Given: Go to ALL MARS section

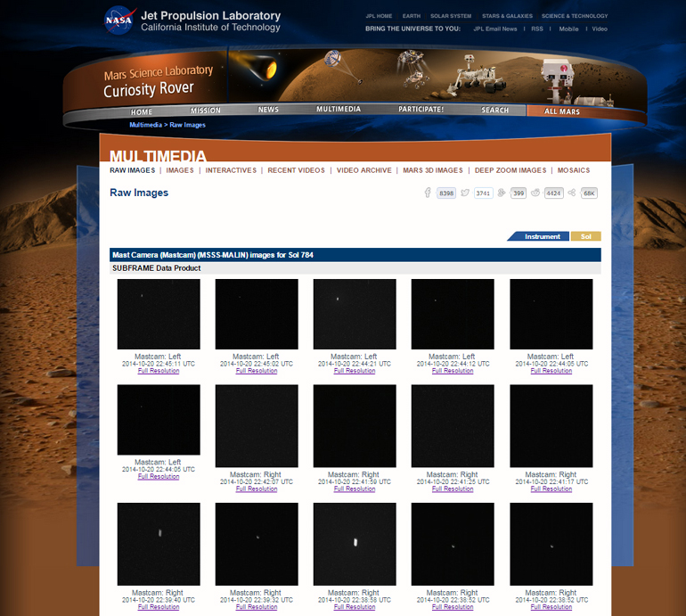Looking at the screenshot, I should (562, 111).
